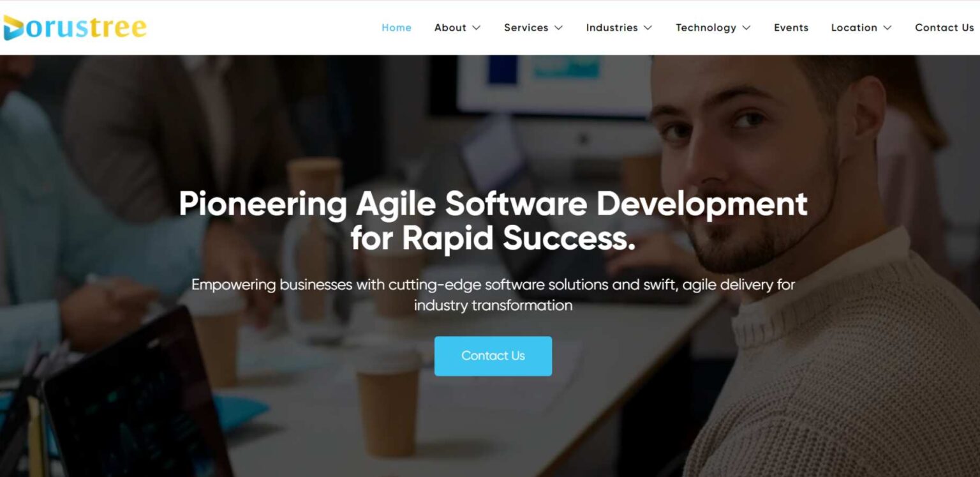Go to the Events page link

click(791, 27)
